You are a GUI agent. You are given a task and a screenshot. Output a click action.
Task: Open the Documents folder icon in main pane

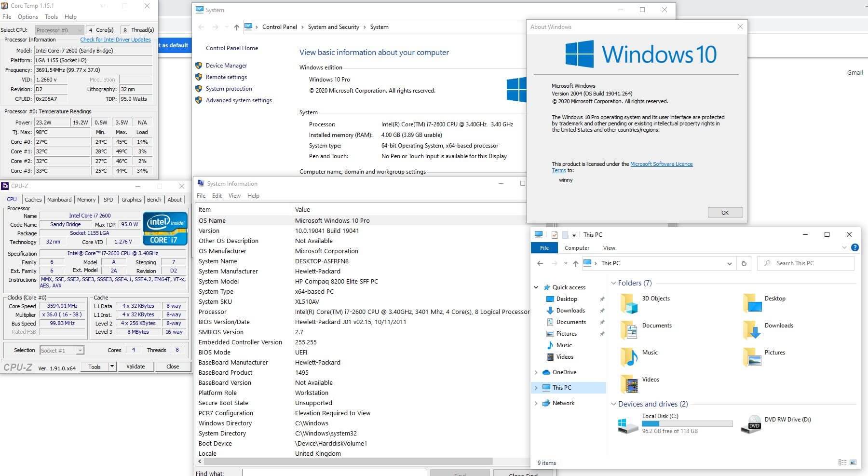tap(629, 330)
